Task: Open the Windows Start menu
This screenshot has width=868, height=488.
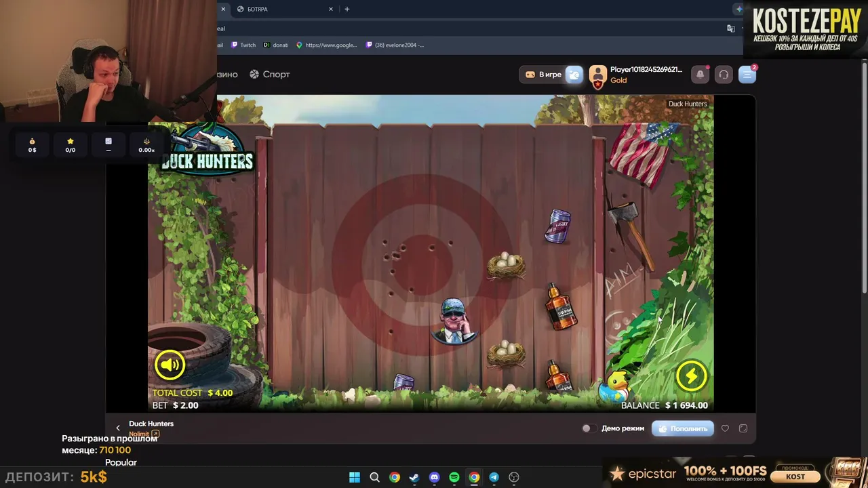Action: pos(355,477)
